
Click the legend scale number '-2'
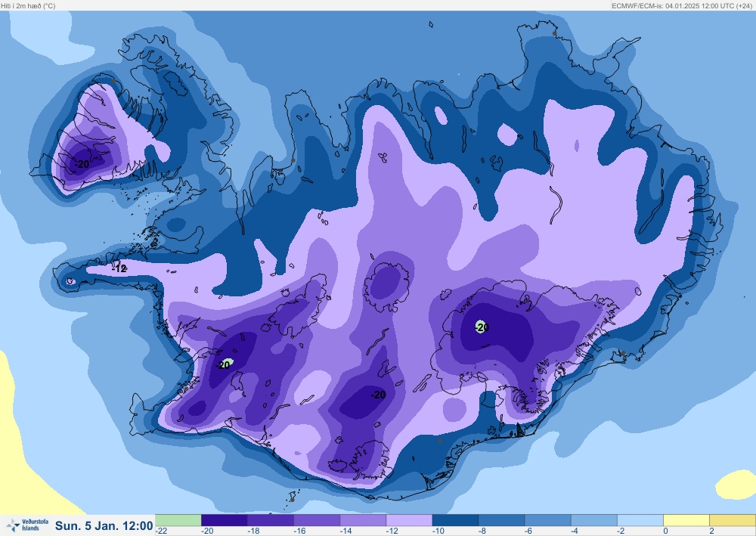[x=621, y=531]
